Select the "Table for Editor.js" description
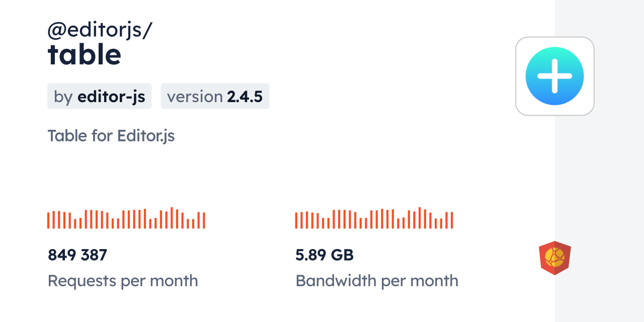Viewport: 644px width, 322px height. [x=111, y=136]
